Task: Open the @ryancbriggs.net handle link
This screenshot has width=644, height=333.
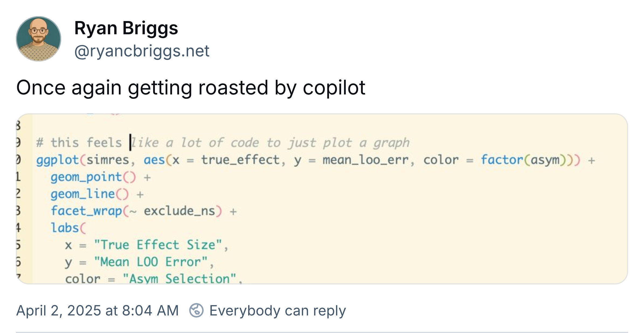Action: tap(142, 51)
